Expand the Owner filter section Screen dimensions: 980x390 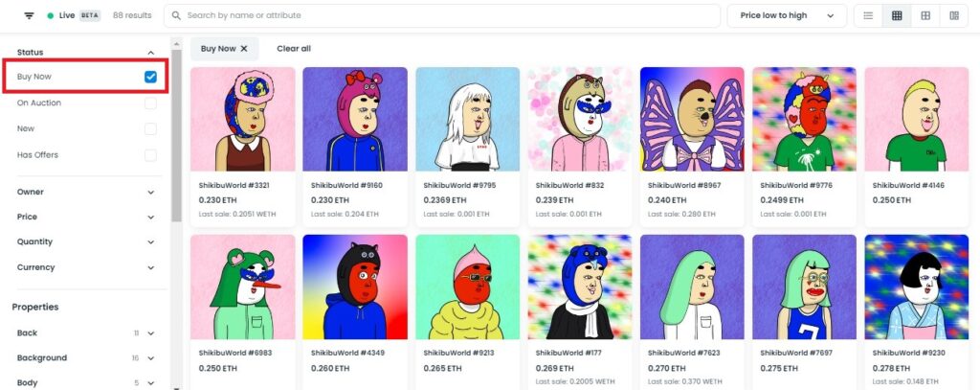(86, 193)
